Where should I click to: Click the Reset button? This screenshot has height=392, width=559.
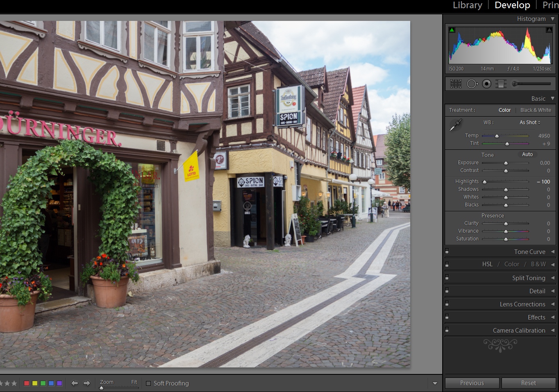tap(528, 383)
